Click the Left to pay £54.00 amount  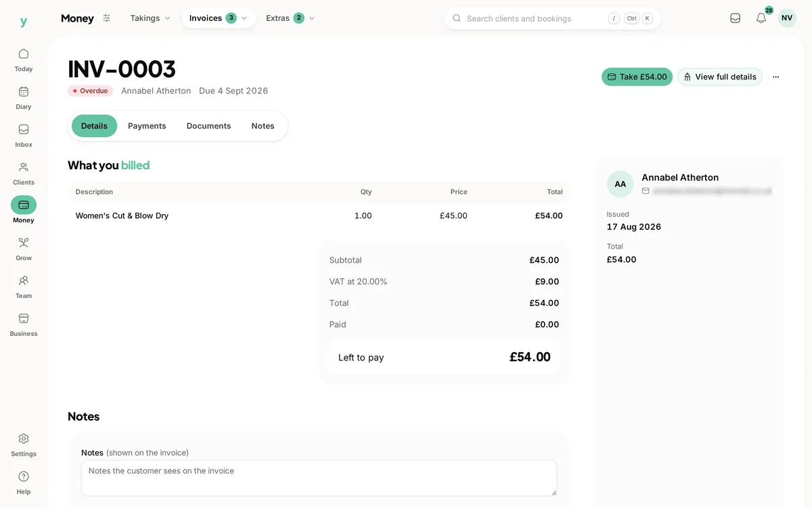tap(530, 357)
